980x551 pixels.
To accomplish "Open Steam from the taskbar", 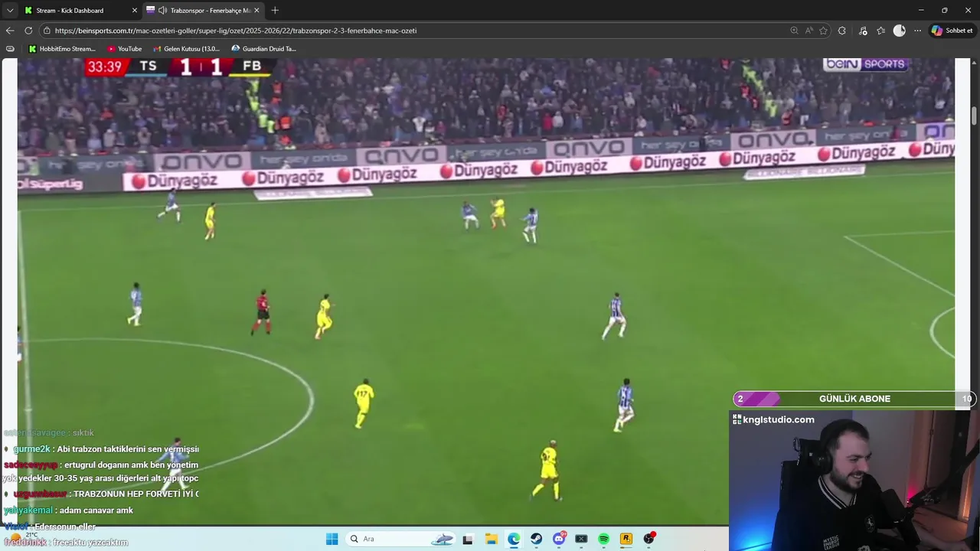I will 536,539.
